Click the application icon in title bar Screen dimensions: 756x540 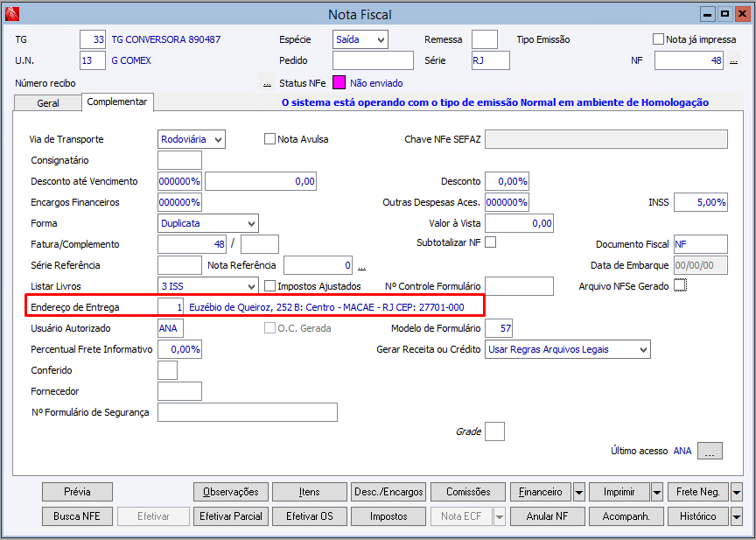(x=12, y=15)
